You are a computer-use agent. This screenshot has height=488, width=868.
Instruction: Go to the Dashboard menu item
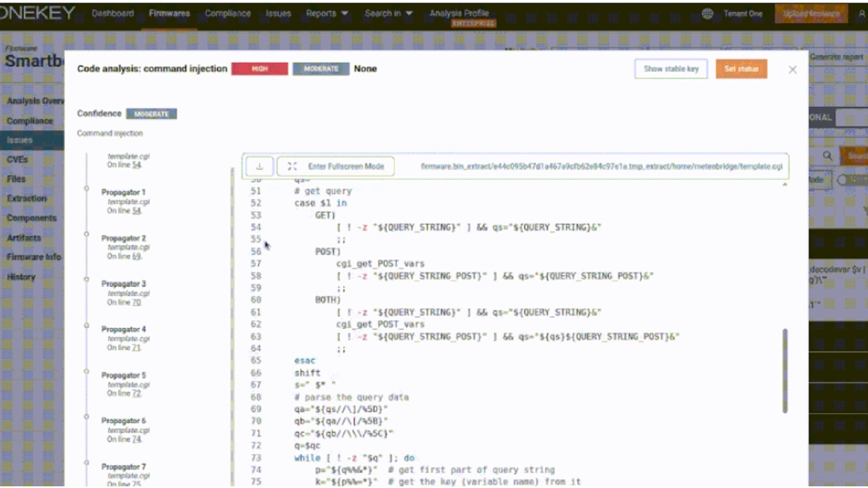112,13
